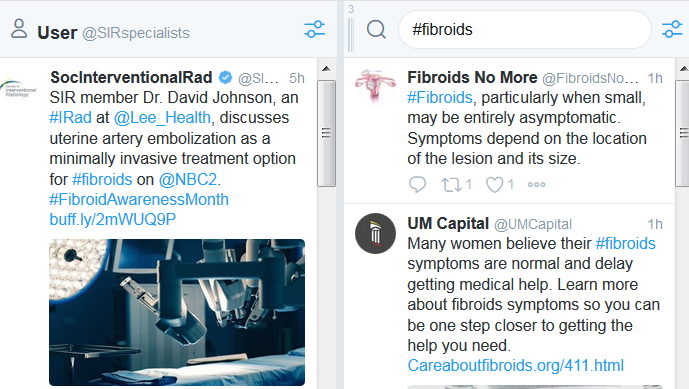
Task: Retweet the Fibroids No More tweet
Action: coord(456,185)
